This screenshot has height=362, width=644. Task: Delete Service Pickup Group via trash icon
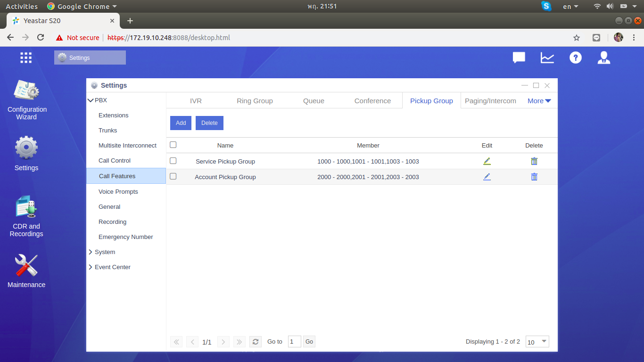(x=534, y=161)
